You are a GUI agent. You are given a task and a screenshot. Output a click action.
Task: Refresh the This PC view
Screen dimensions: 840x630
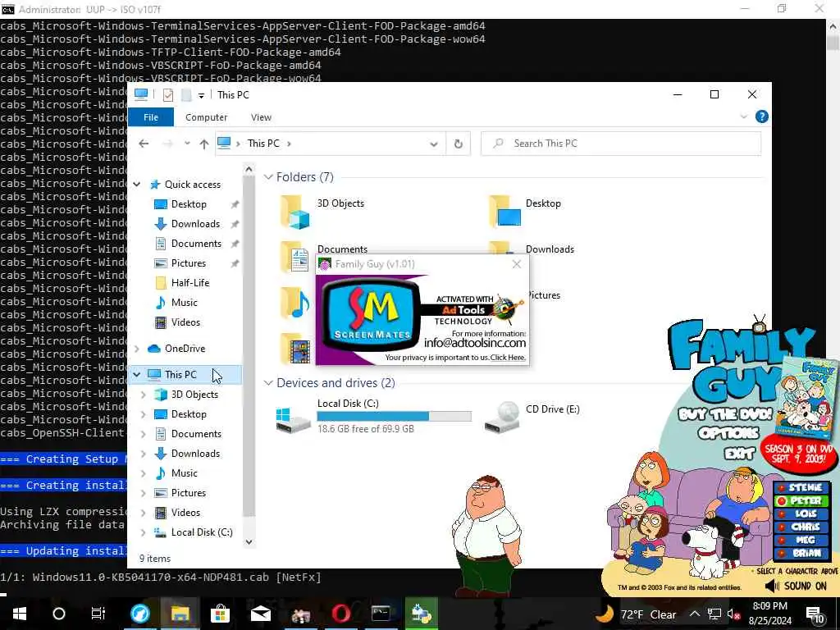coord(459,144)
